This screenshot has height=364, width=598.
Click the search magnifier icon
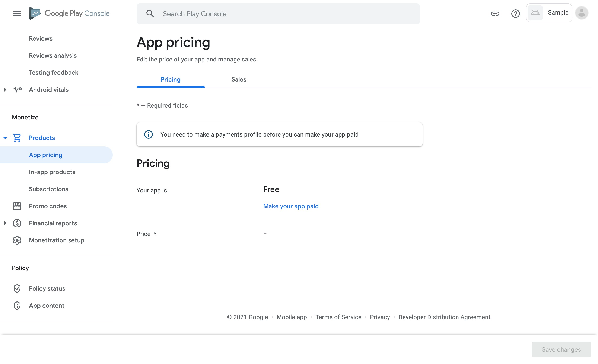pyautogui.click(x=150, y=14)
